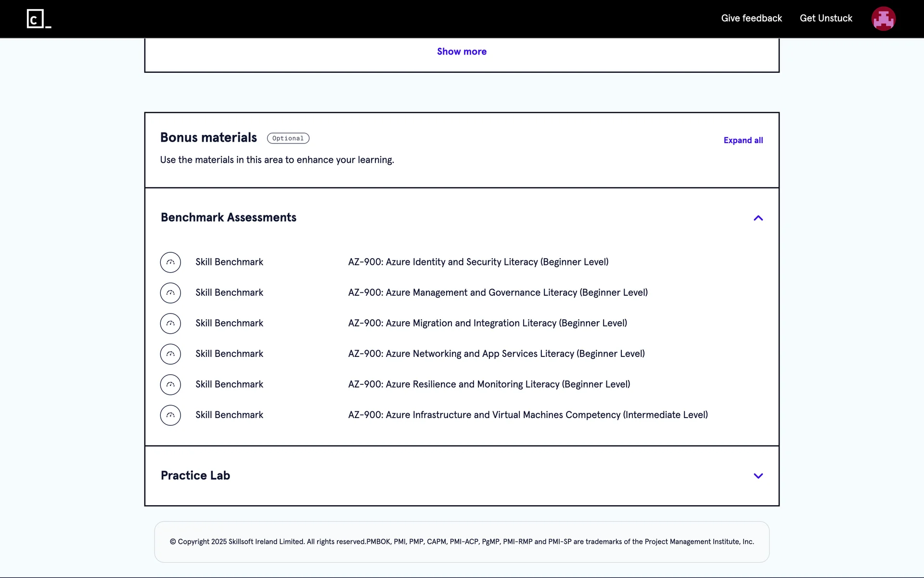Open Get Unstuck in the top bar
The width and height of the screenshot is (924, 578).
click(826, 18)
